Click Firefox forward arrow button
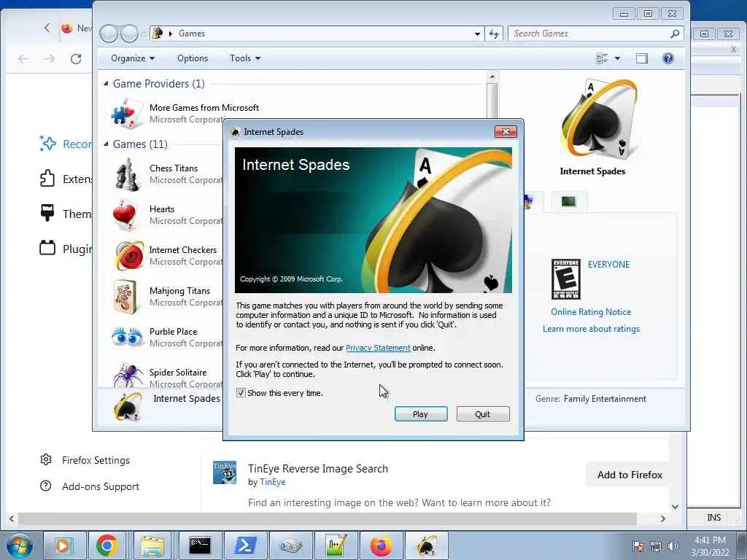This screenshot has width=747, height=560. 50,59
